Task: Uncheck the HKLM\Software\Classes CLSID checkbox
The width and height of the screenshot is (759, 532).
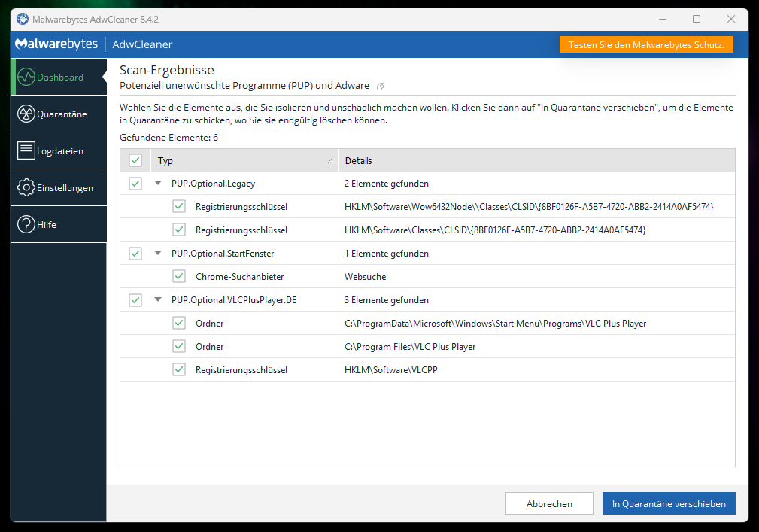Action: pyautogui.click(x=179, y=230)
